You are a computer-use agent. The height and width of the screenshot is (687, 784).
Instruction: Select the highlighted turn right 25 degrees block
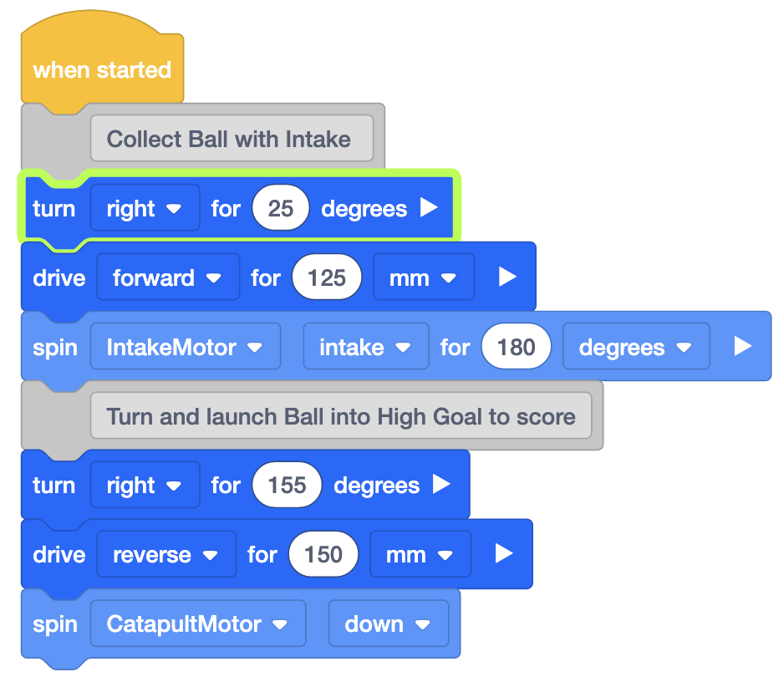click(54, 208)
